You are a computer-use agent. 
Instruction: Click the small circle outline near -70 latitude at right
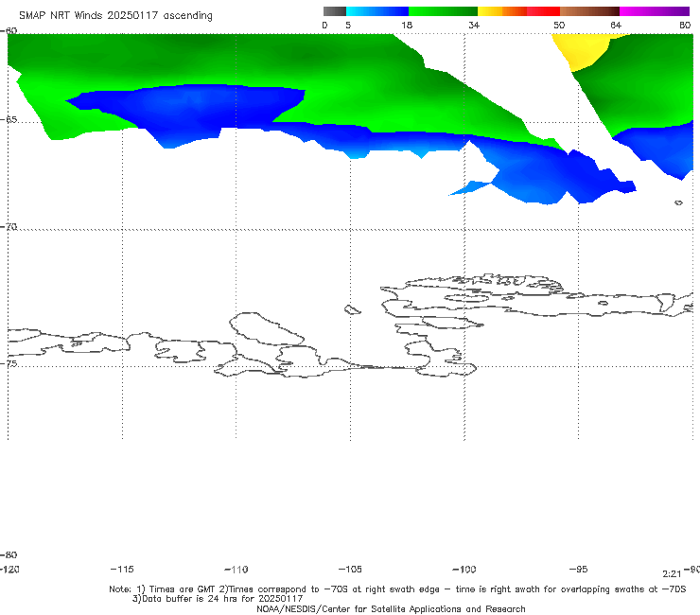pyautogui.click(x=678, y=202)
